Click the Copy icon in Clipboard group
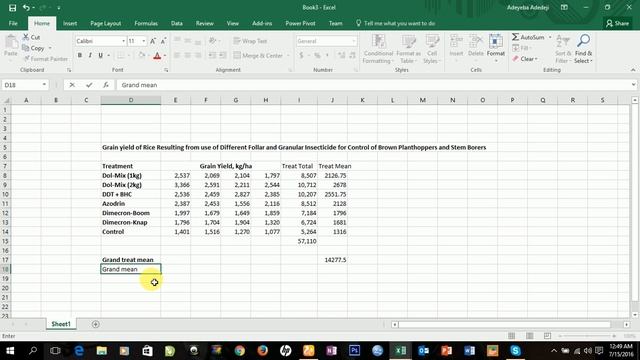 point(26,48)
